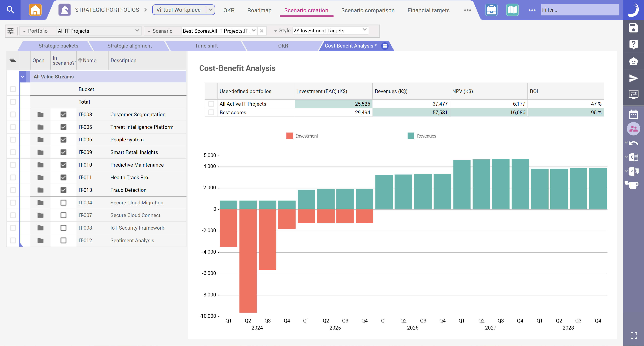
Task: Click the Revenues legend color swatch
Action: 411,136
